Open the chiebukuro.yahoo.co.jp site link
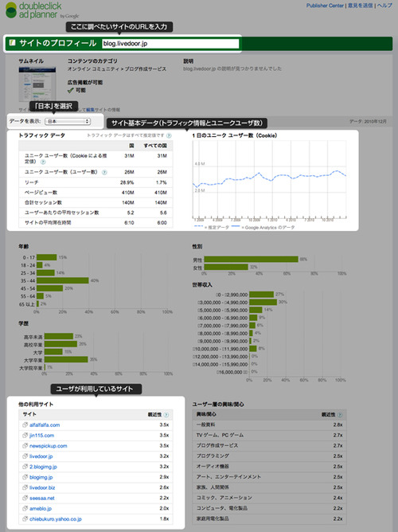Viewport: 398px width, 532px height. tap(56, 519)
